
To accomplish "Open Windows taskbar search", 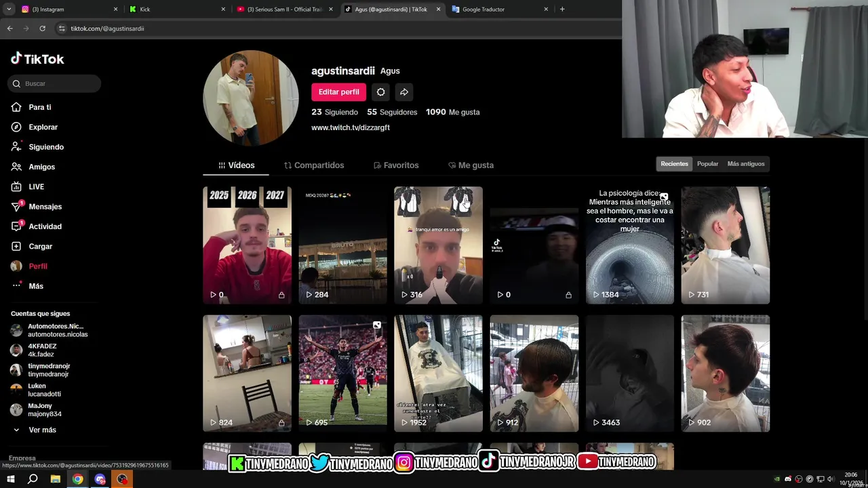I will tap(33, 479).
